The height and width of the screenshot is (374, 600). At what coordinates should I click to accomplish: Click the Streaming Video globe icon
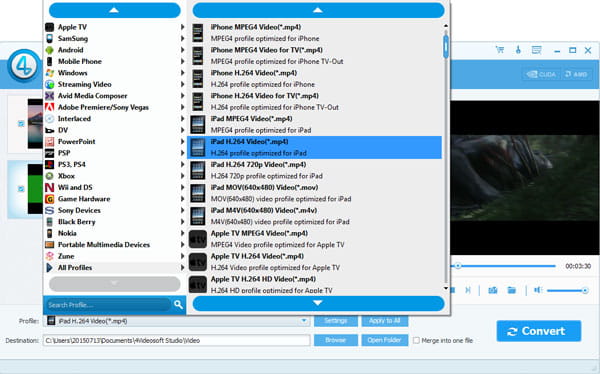click(49, 84)
